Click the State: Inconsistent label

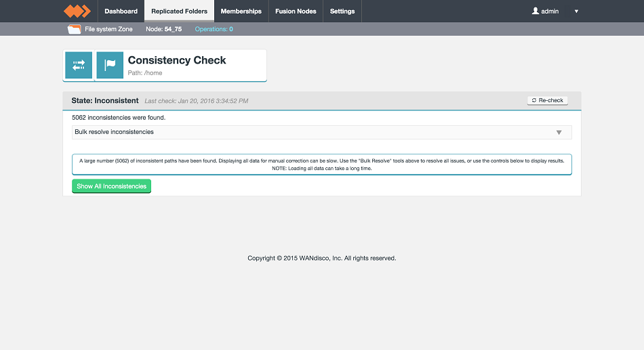[104, 100]
